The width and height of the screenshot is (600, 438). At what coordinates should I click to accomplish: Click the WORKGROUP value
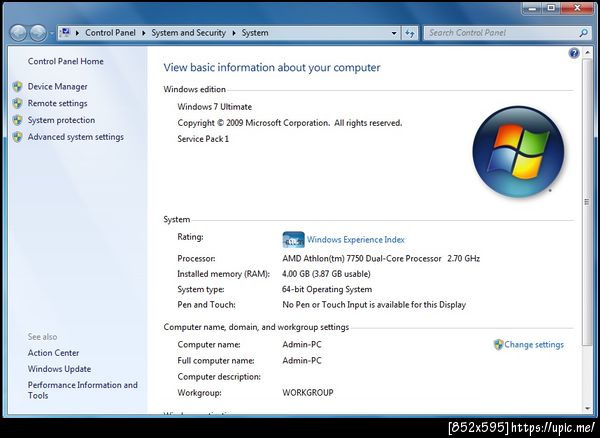point(308,393)
